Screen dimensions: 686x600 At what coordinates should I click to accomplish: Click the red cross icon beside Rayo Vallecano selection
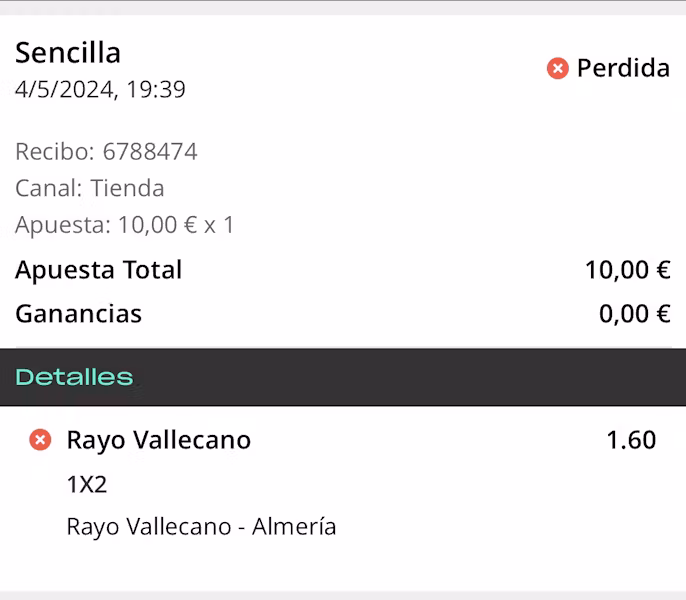(40, 440)
